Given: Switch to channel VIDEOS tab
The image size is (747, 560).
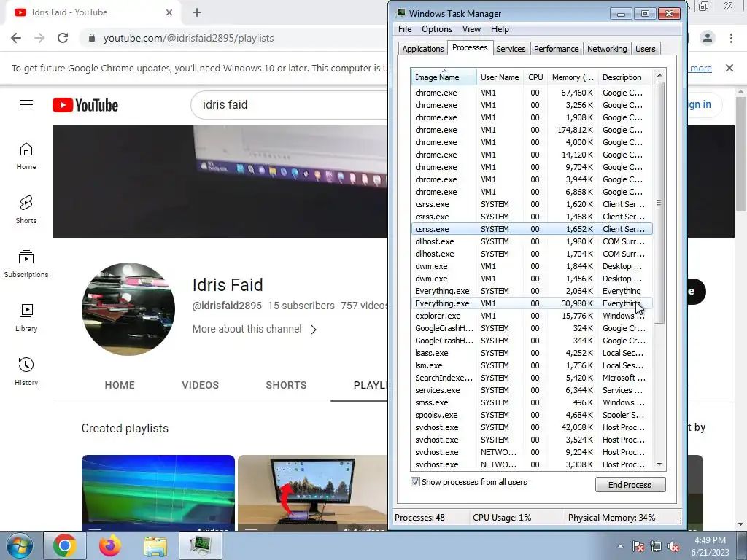Looking at the screenshot, I should [200, 385].
